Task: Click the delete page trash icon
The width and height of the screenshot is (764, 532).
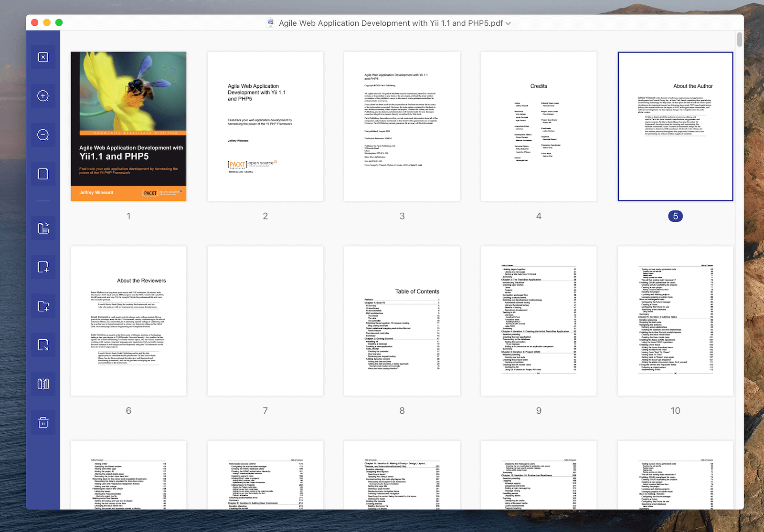Action: pos(43,423)
